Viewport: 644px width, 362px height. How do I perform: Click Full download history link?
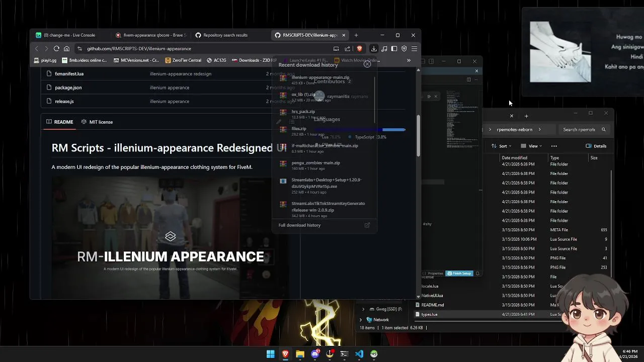pos(299,225)
